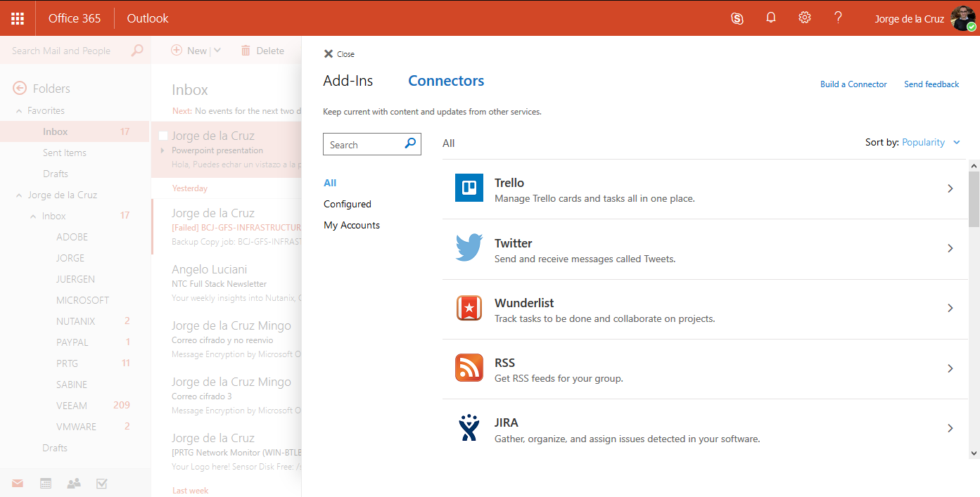This screenshot has height=497, width=980.
Task: Collapse the Favorites folder group
Action: coord(19,111)
